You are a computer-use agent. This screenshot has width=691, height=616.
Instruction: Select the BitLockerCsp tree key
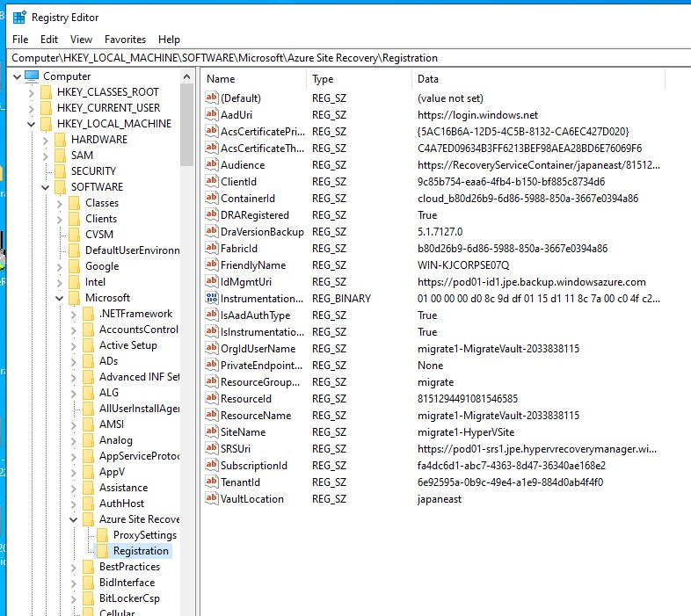coord(129,598)
